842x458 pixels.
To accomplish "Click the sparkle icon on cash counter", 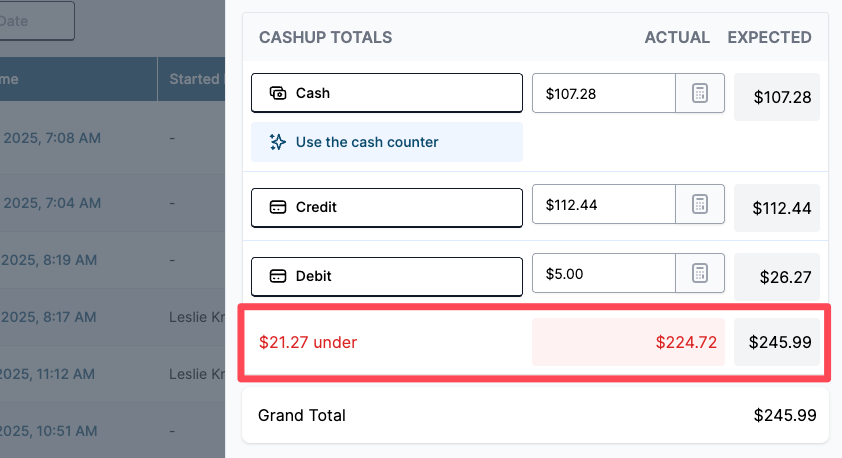I will 278,142.
